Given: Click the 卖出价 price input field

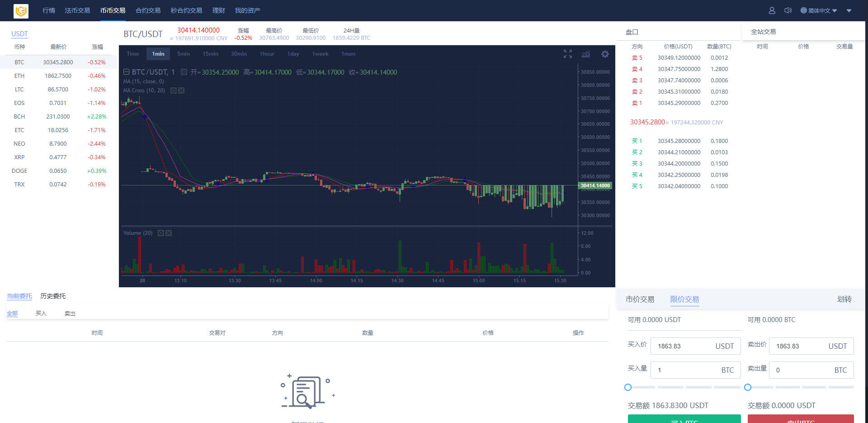Looking at the screenshot, I should pos(811,346).
